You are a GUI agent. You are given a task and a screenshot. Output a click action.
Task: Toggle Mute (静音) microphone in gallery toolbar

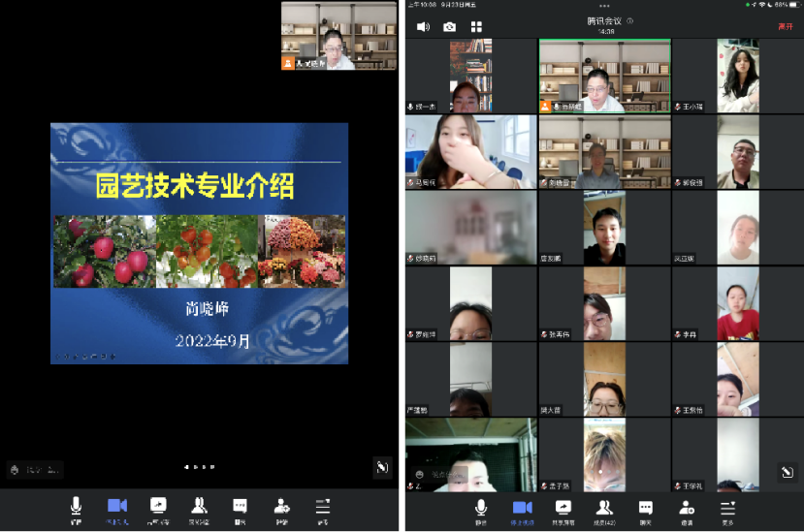pos(480,510)
